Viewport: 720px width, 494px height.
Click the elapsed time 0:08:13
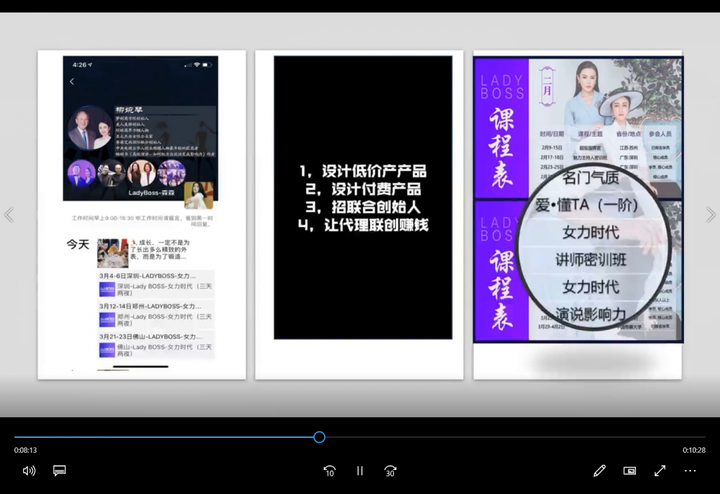(25, 450)
